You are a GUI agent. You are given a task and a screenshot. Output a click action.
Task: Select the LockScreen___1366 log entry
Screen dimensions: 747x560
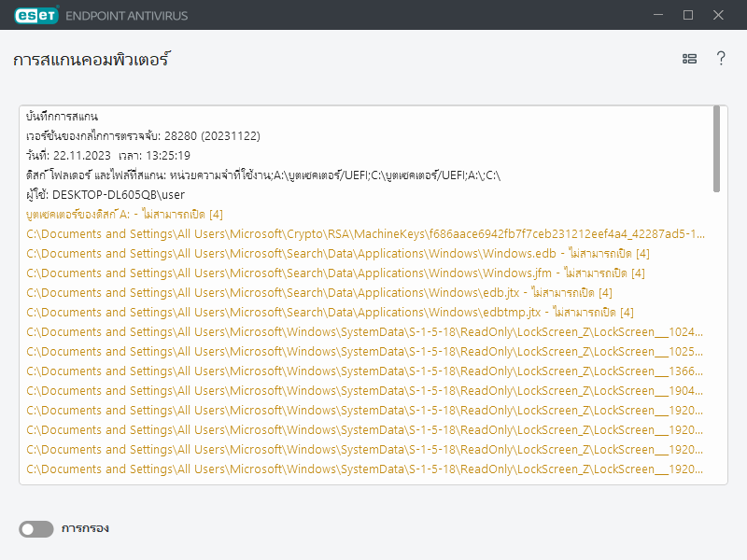[364, 371]
